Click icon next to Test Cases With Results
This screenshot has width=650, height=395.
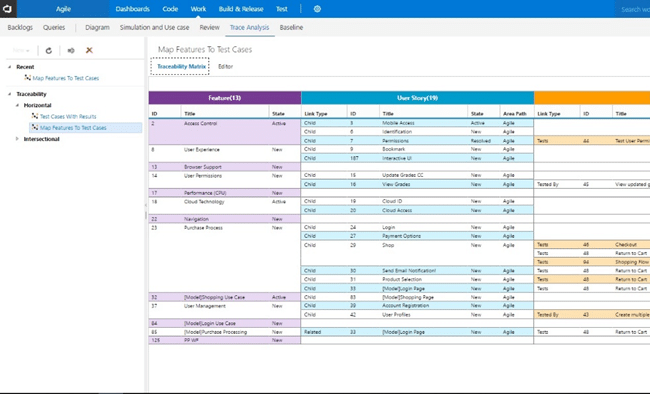(35, 116)
